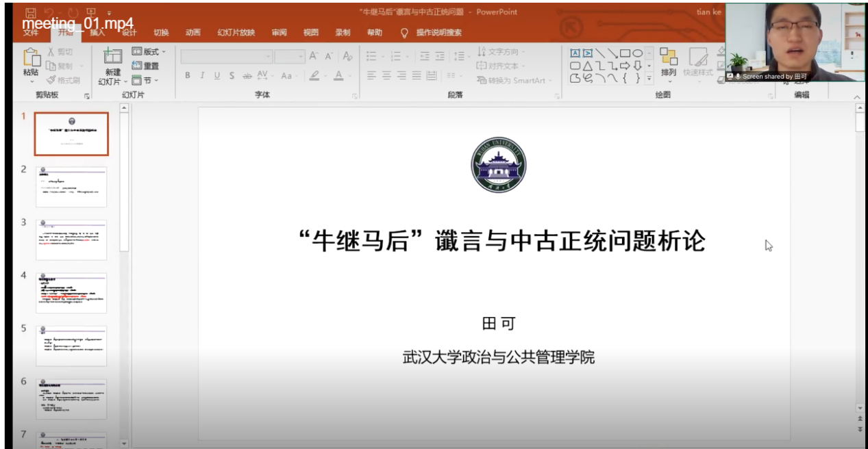Start slideshow from quick access toolbar icon
Viewport: 868px width, 449px height.
point(91,13)
